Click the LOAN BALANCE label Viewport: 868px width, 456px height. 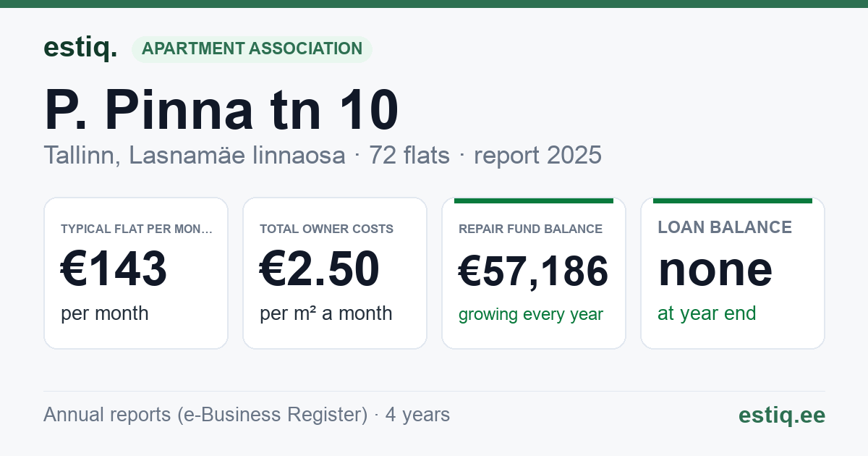pos(725,227)
